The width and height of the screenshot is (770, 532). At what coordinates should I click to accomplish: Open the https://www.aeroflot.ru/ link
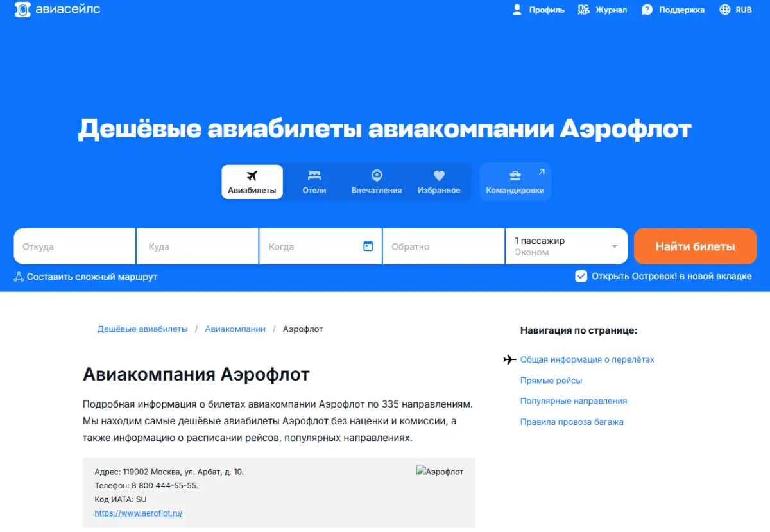(139, 513)
